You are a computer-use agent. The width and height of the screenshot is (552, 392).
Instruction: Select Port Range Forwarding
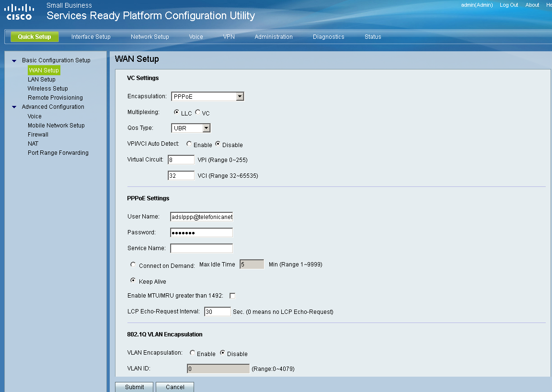pos(58,152)
